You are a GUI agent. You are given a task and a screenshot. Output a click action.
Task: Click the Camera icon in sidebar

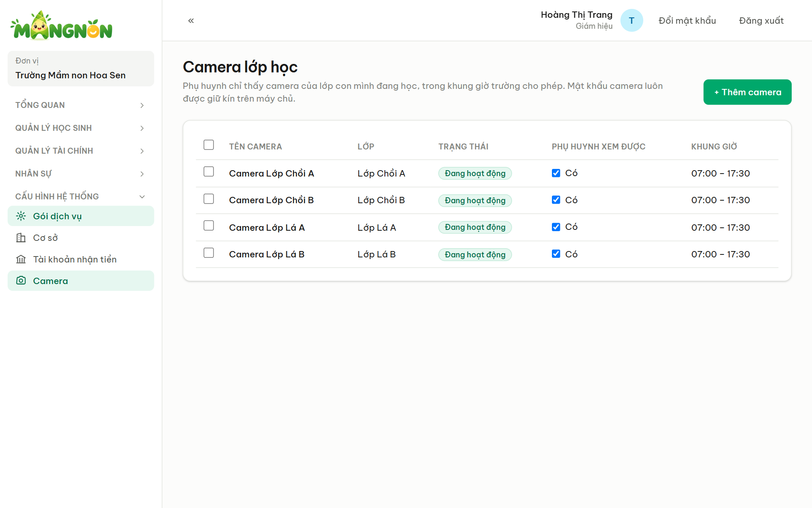[21, 281]
